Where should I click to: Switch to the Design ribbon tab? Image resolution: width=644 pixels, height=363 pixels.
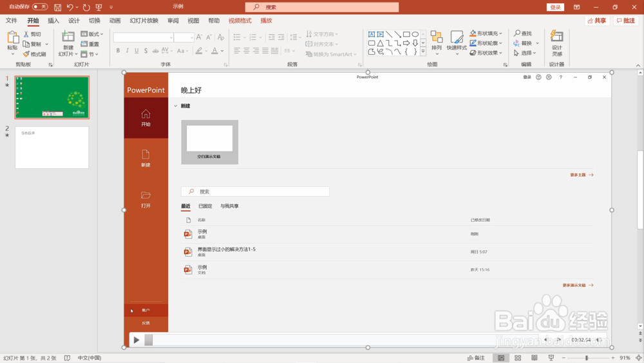pos(74,21)
